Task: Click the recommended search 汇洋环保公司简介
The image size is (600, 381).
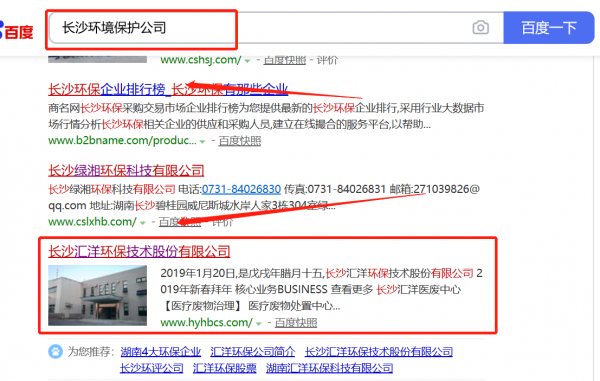Action: pos(253,352)
